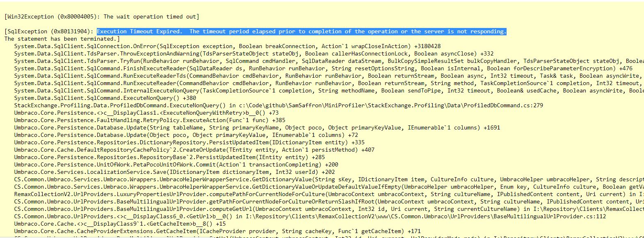Click the GetDictionaryValueOrUpdateDefaultValueIfEmpty stack frame line
The height and width of the screenshot is (238, 644).
click(x=329, y=187)
